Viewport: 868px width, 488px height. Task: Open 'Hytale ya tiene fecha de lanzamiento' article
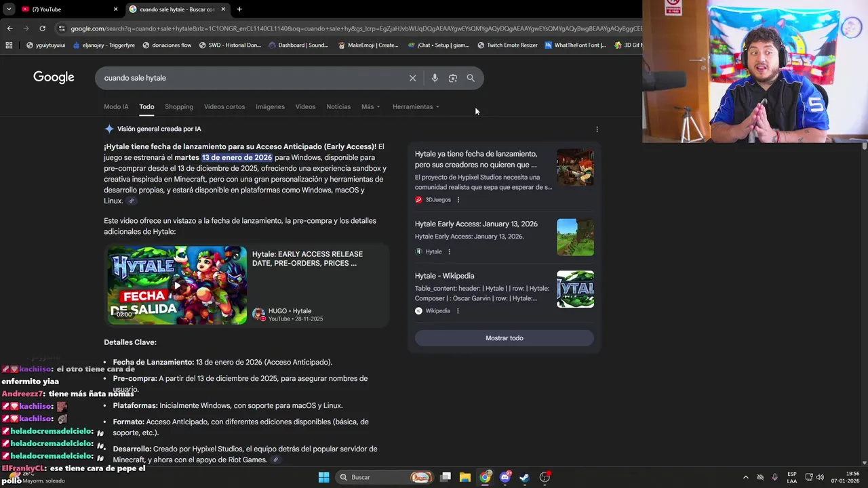click(476, 159)
